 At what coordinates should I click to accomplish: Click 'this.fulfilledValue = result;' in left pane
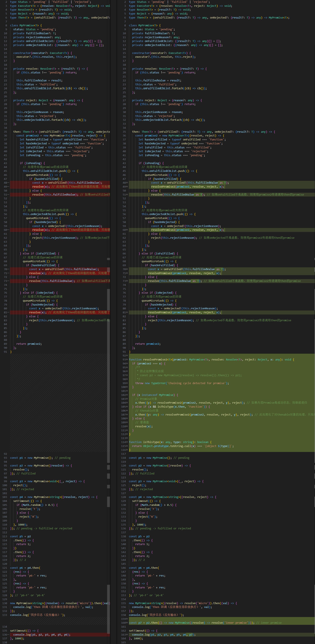(x=39, y=80)
